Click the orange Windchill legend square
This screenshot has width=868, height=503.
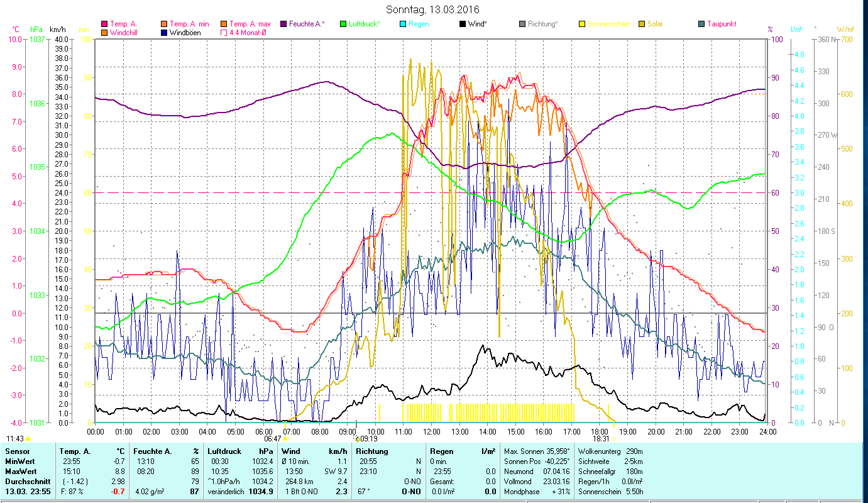(x=104, y=33)
